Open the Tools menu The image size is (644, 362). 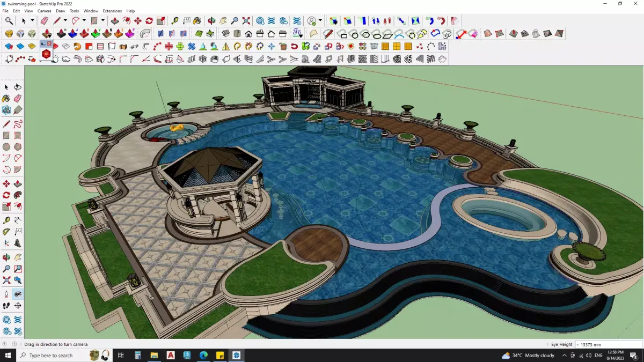coord(74,11)
